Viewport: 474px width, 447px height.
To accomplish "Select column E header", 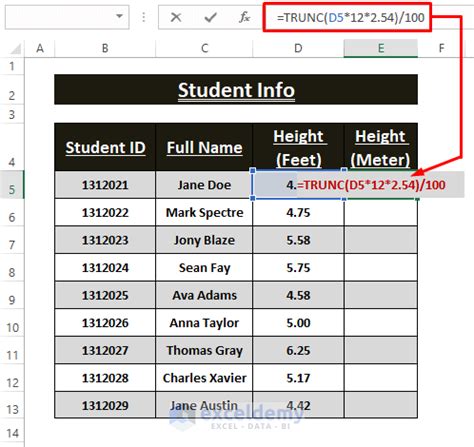I will (381, 49).
